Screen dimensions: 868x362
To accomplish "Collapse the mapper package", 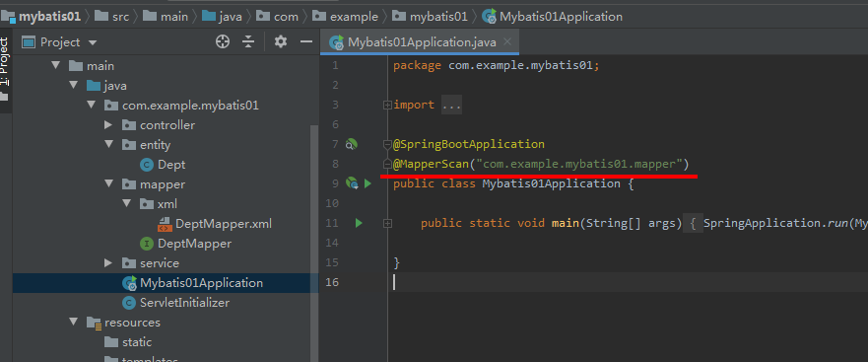I will point(108,183).
